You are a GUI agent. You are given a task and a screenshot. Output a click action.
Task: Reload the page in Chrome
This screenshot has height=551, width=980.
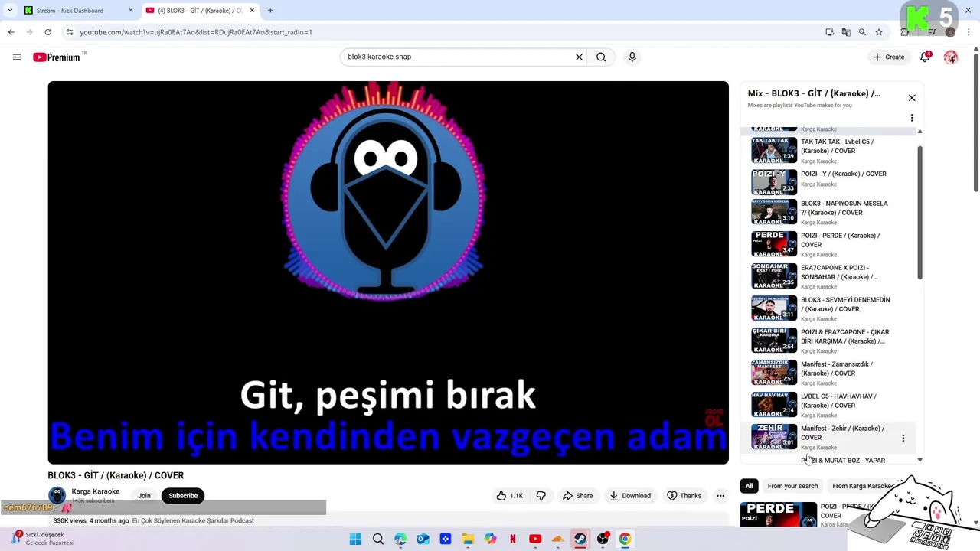tap(47, 32)
